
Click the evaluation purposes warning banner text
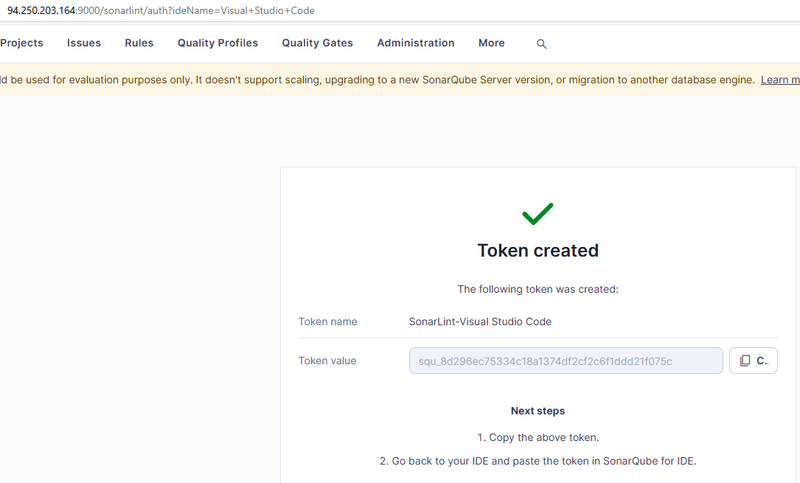coord(378,80)
